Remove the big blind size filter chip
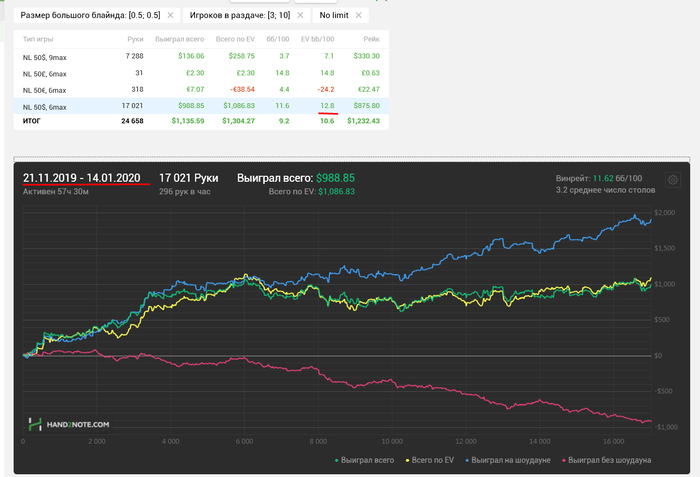This screenshot has width=700, height=477. point(171,15)
